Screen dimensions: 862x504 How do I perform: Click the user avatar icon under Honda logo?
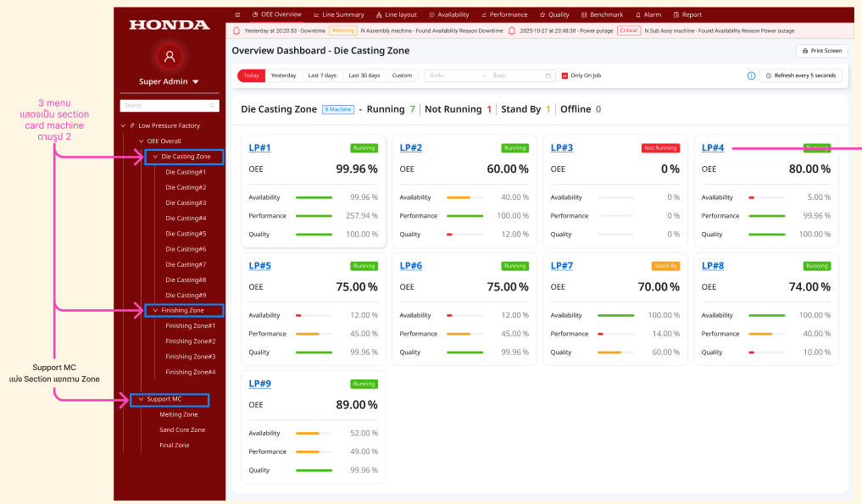[170, 57]
